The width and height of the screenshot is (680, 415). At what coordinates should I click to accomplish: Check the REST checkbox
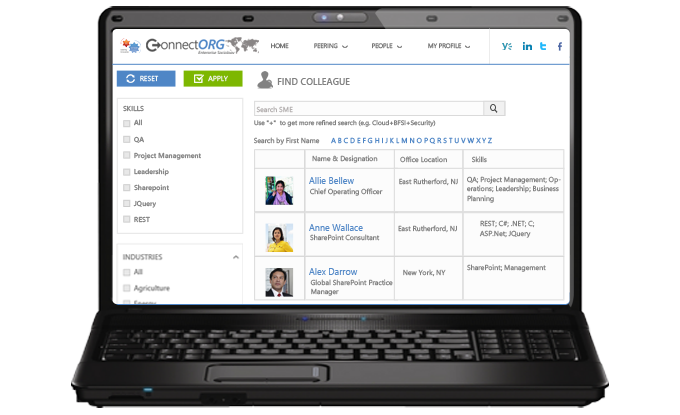point(127,219)
